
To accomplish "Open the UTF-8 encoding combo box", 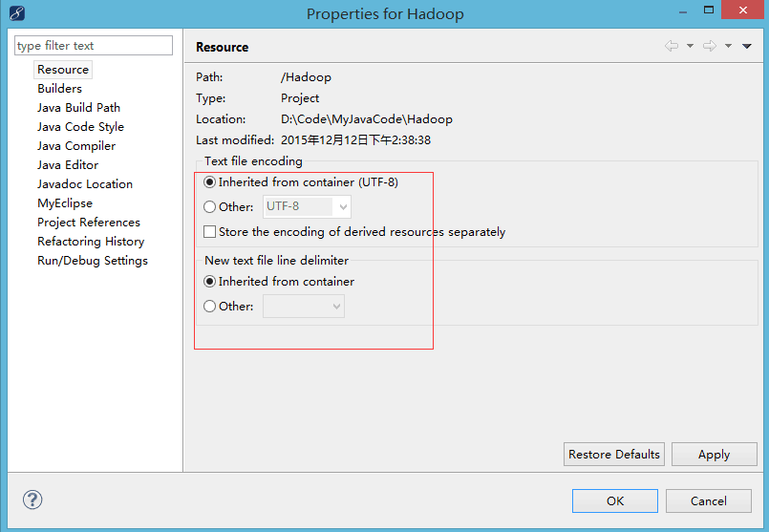I will pyautogui.click(x=307, y=206).
